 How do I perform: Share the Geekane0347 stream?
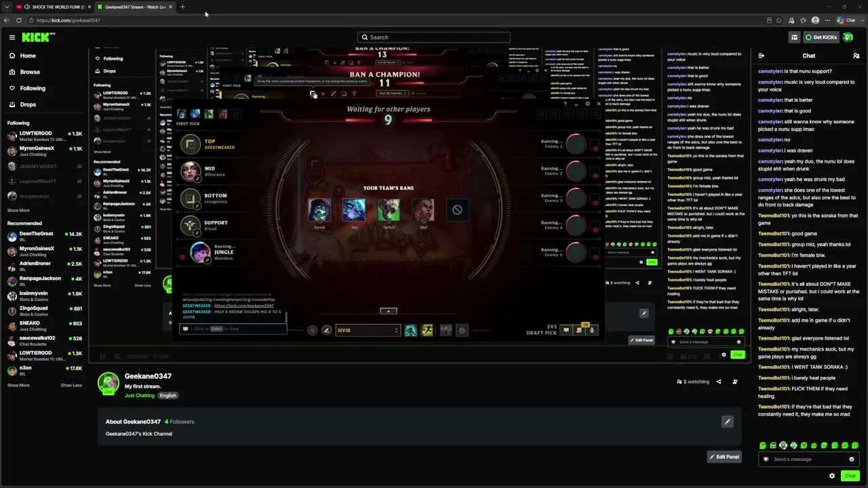coord(719,382)
